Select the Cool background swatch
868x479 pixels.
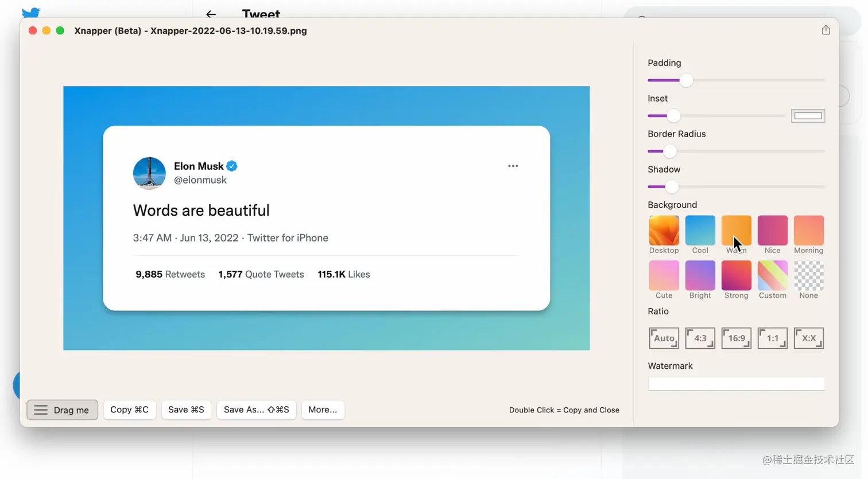coord(700,230)
